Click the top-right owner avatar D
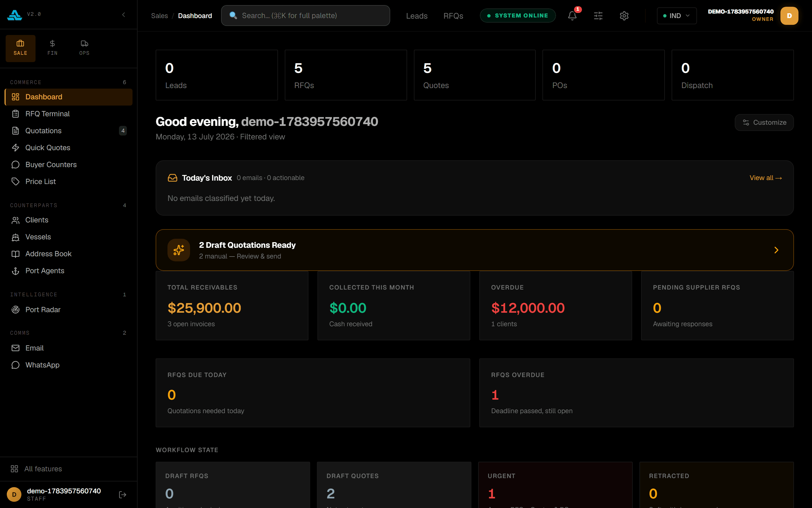The height and width of the screenshot is (508, 812). (x=789, y=16)
